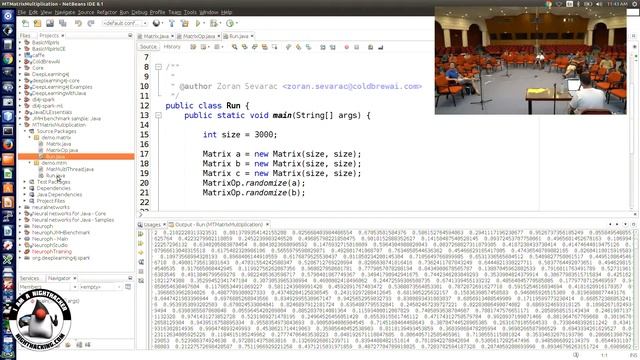Switch to the Usages output tab
This screenshot has height=360, width=640.
tap(152, 225)
